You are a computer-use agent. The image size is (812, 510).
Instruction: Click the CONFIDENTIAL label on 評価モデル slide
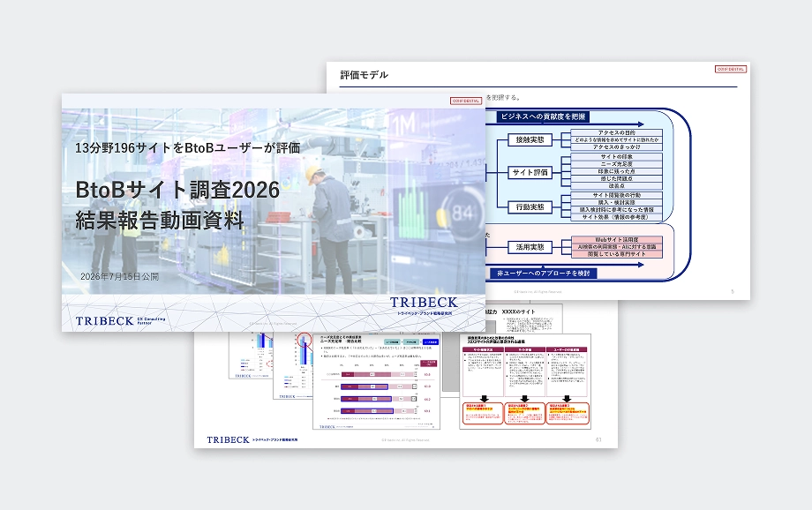pyautogui.click(x=730, y=69)
